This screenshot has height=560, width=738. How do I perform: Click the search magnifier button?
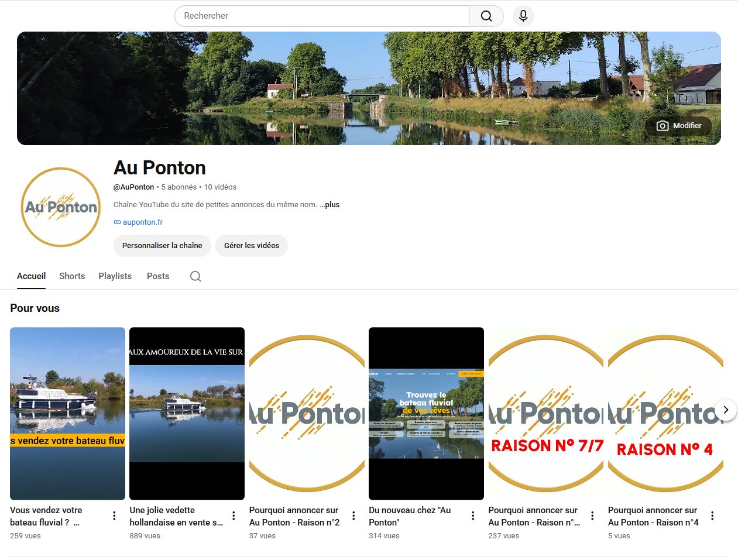[486, 16]
